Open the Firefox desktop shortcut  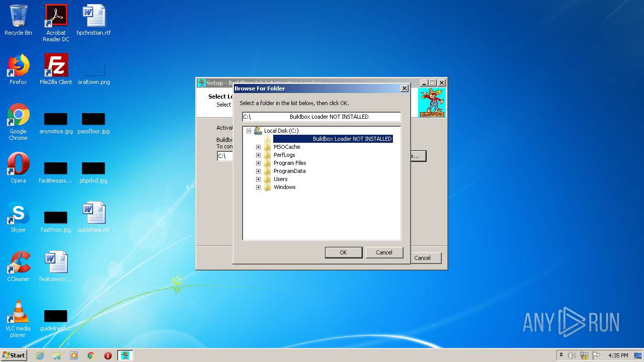18,69
